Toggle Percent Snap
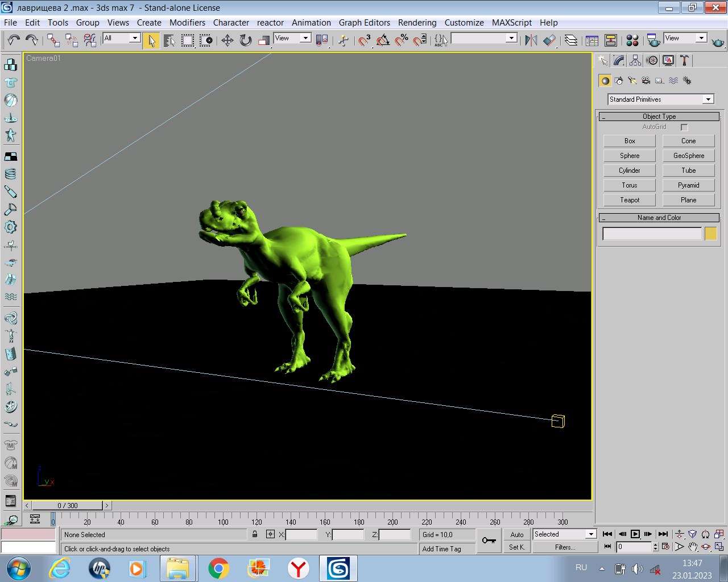Viewport: 728px width, 582px height. pos(402,40)
